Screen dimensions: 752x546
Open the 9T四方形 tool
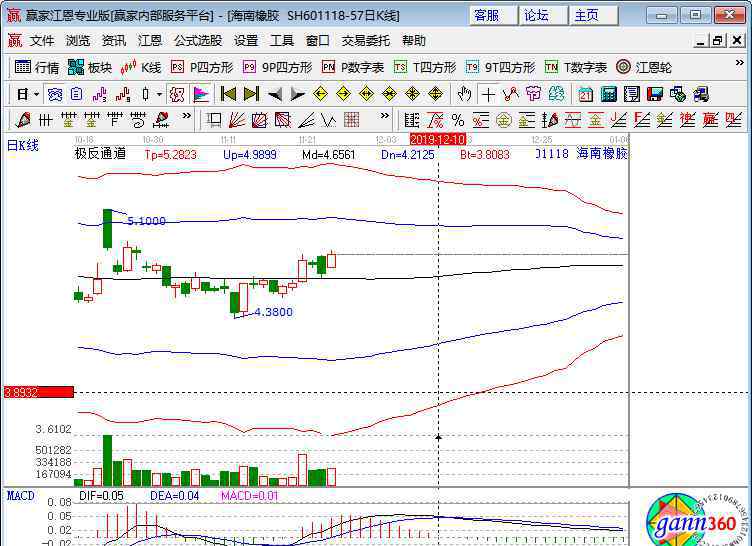pyautogui.click(x=500, y=68)
